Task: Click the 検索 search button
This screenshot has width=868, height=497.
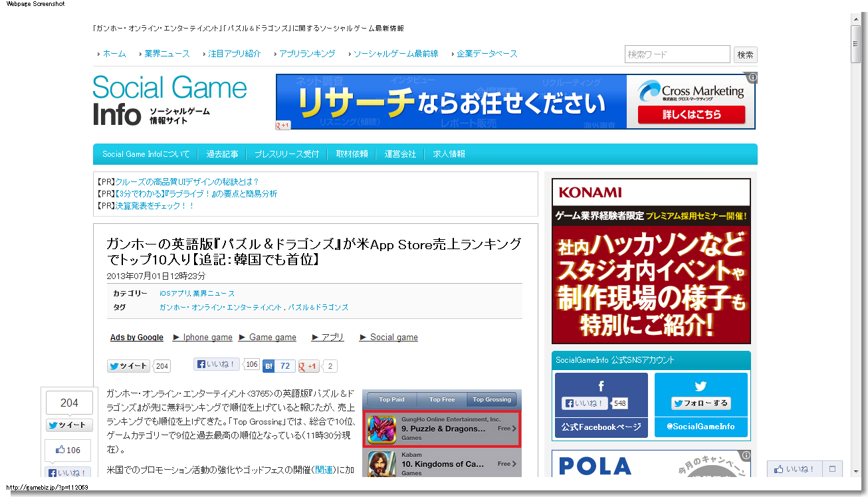Action: (x=745, y=54)
